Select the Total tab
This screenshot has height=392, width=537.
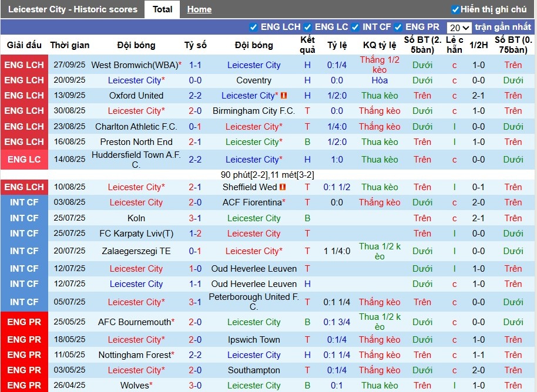pyautogui.click(x=162, y=9)
